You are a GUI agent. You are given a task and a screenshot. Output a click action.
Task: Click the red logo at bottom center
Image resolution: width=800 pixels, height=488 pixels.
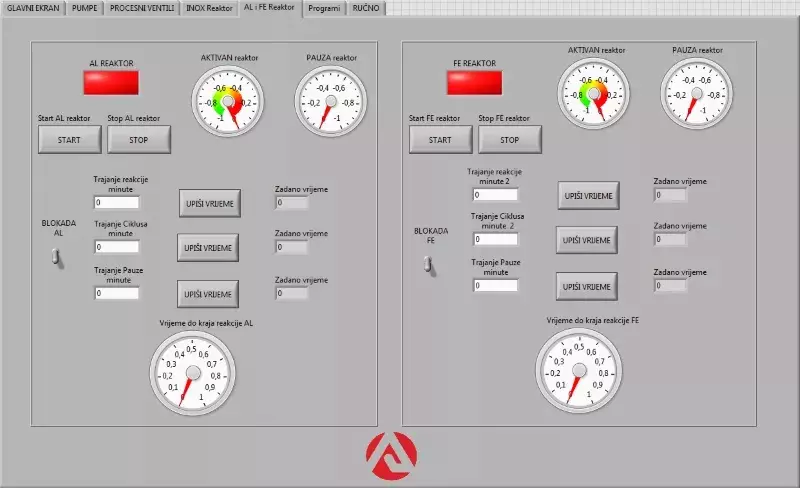click(389, 455)
